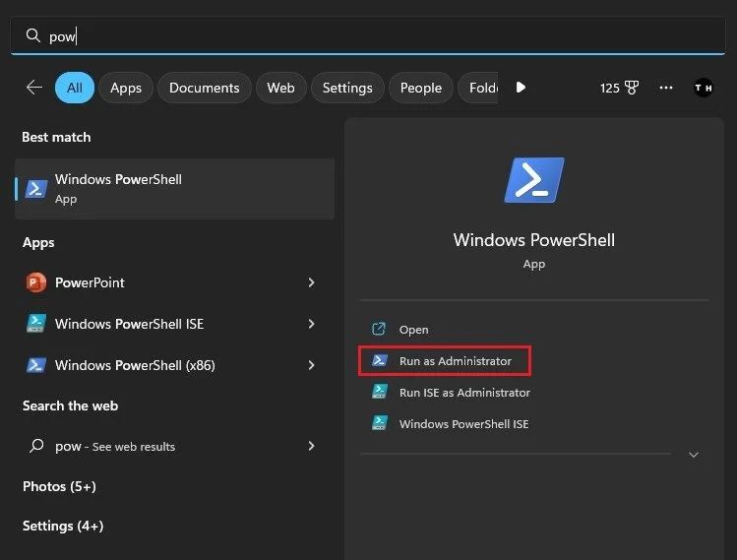
Task: Click the Apps section heading
Action: [38, 243]
